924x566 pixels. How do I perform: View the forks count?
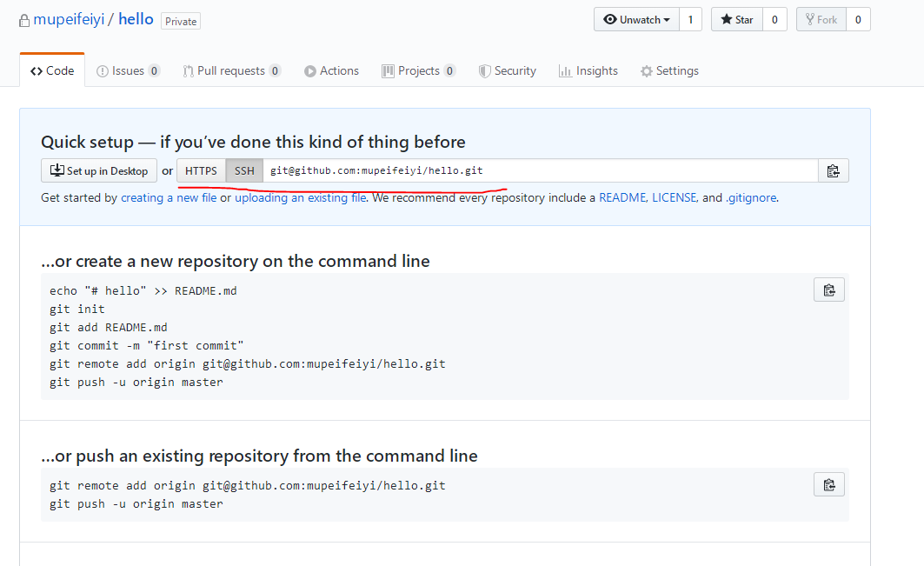click(858, 19)
